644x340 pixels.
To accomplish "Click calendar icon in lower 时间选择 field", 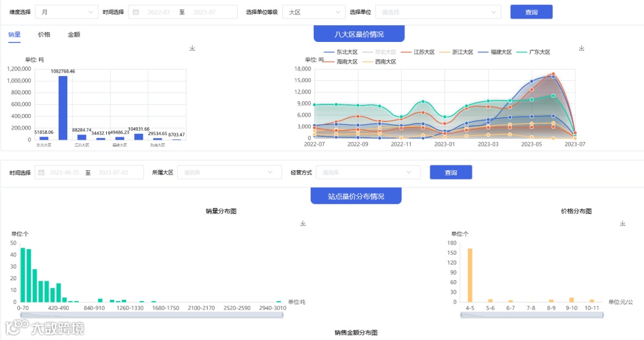I will 41,172.
